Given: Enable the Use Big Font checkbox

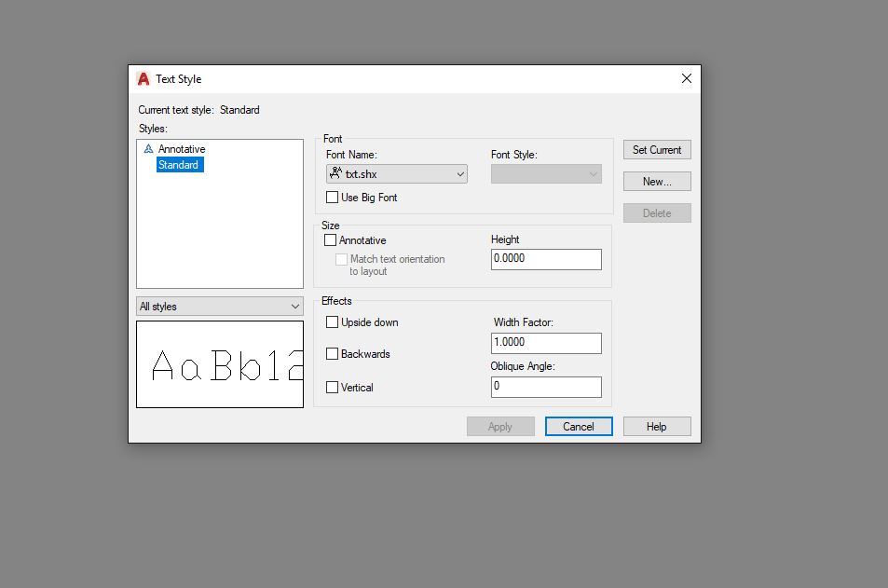Looking at the screenshot, I should click(x=333, y=198).
